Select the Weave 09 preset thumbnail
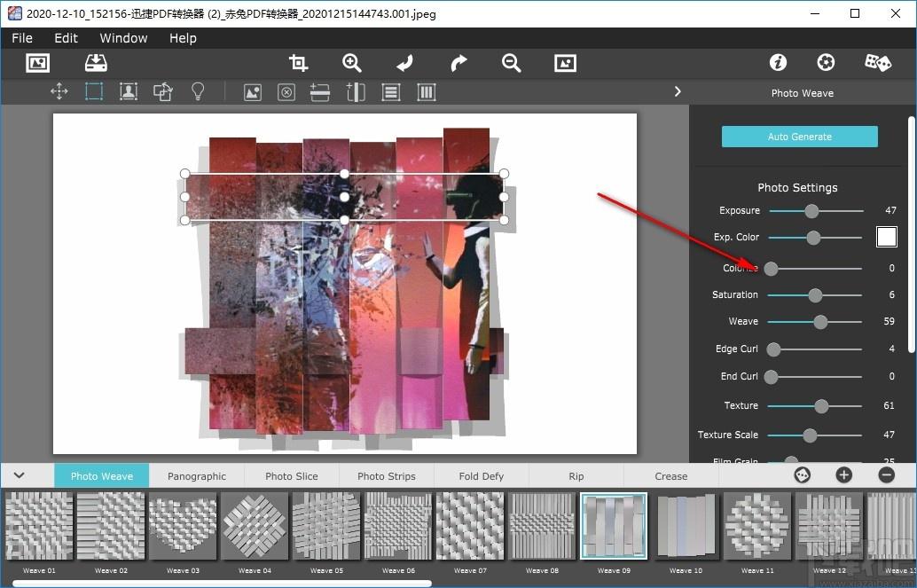The width and height of the screenshot is (917, 588). click(x=614, y=527)
